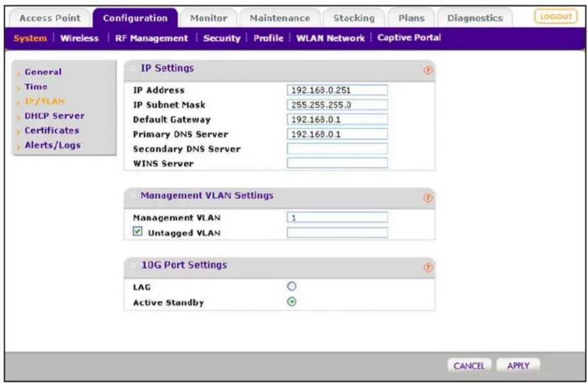Go to IP/VLAN in the sidebar
This screenshot has width=588, height=383.
coord(44,101)
